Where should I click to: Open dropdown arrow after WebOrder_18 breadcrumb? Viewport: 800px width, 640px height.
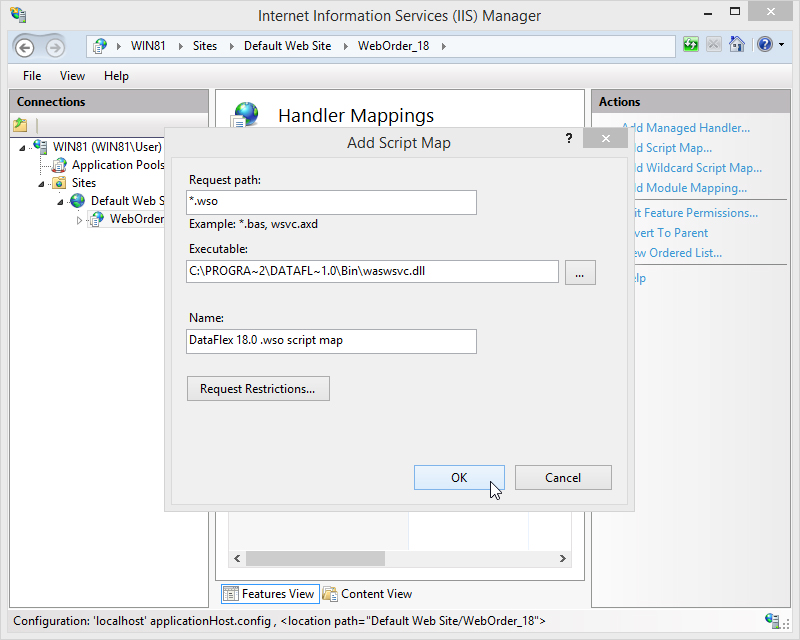[443, 46]
